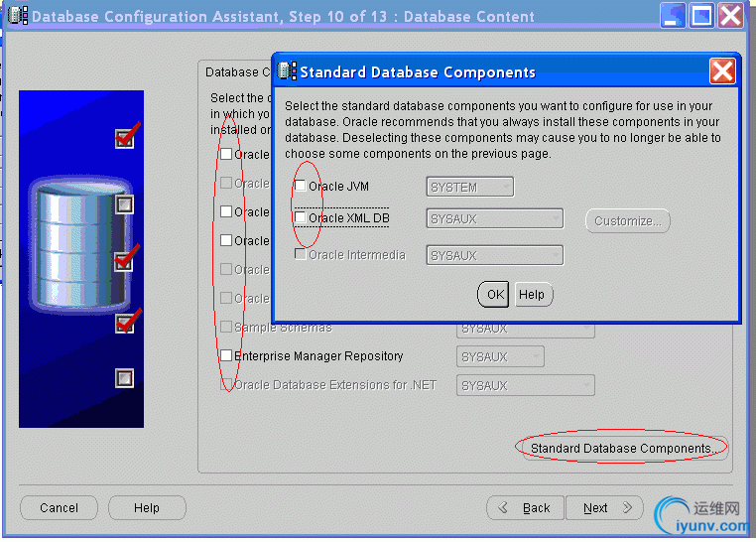Click Help in the Standard Database Components dialog
Screen dimensions: 756x542
click(533, 294)
